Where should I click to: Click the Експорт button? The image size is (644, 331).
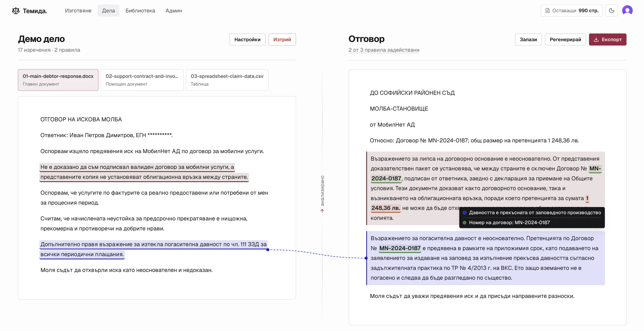(608, 39)
